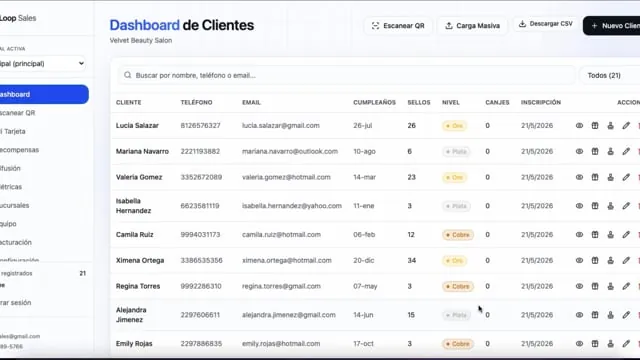Open Difusión in the sidebar

point(44,168)
